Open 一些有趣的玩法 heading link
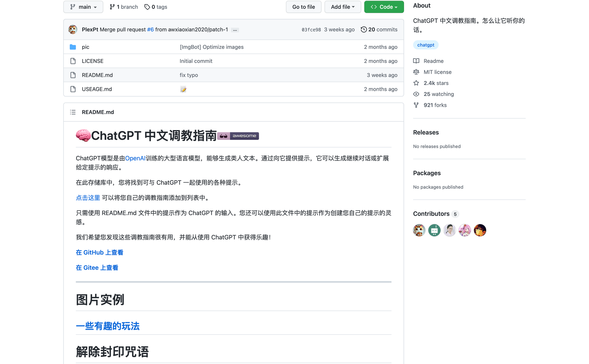This screenshot has width=589, height=364. pyautogui.click(x=107, y=326)
